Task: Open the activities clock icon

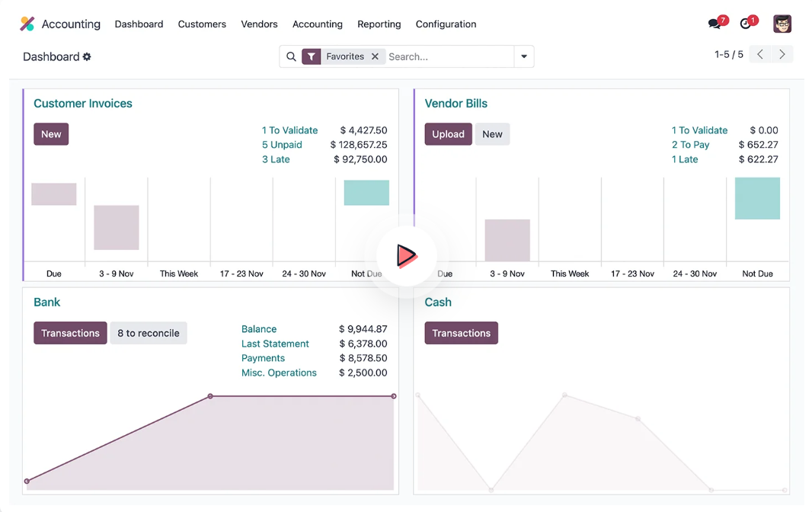Action: [746, 24]
